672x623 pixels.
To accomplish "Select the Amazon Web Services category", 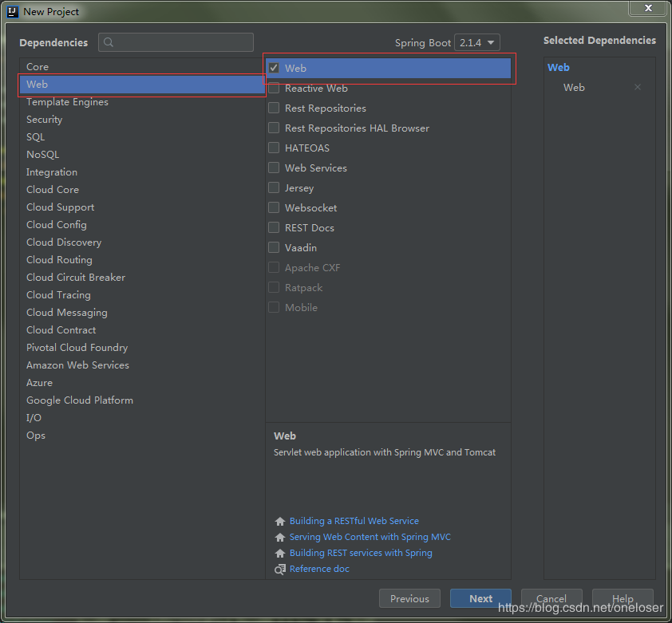I will (142, 365).
